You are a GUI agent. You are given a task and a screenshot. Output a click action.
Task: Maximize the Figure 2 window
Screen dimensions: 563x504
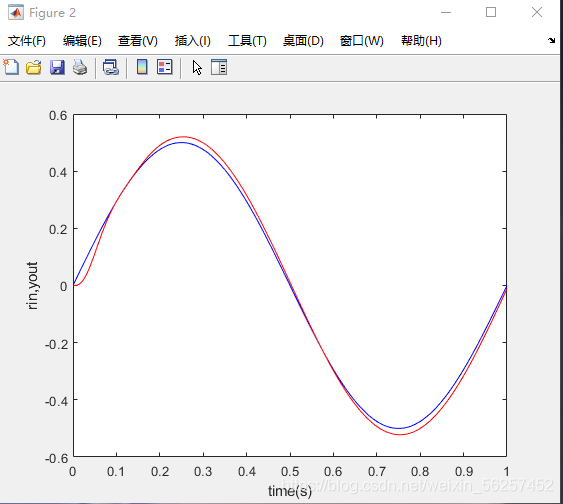pos(491,12)
